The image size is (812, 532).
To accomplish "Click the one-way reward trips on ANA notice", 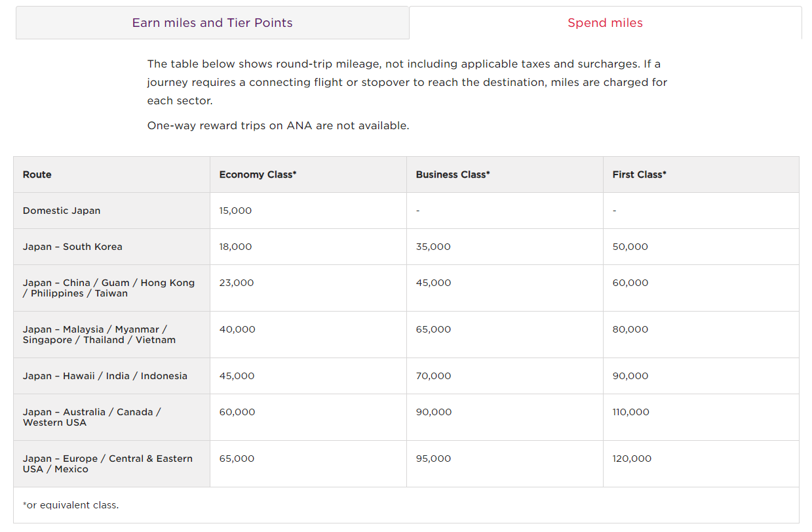I will click(x=278, y=125).
